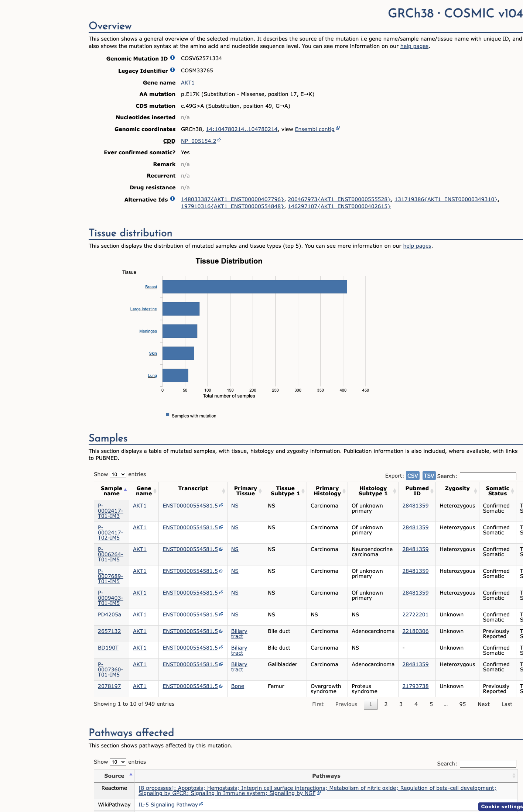Screen dimensions: 523x812
Task: Sort samples table by Primary Histology
Action: (x=327, y=491)
